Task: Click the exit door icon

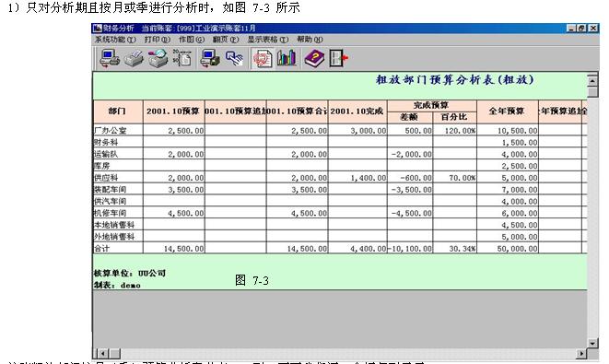Action: click(x=339, y=59)
